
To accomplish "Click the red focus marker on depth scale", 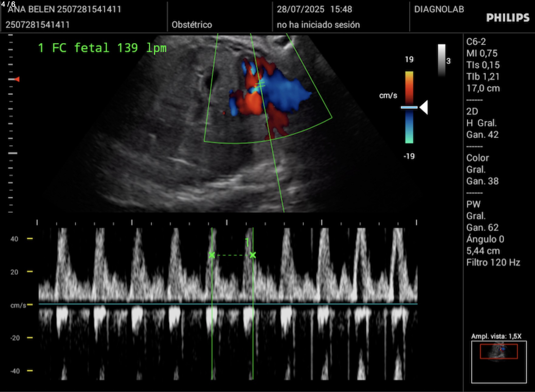I will (x=17, y=79).
